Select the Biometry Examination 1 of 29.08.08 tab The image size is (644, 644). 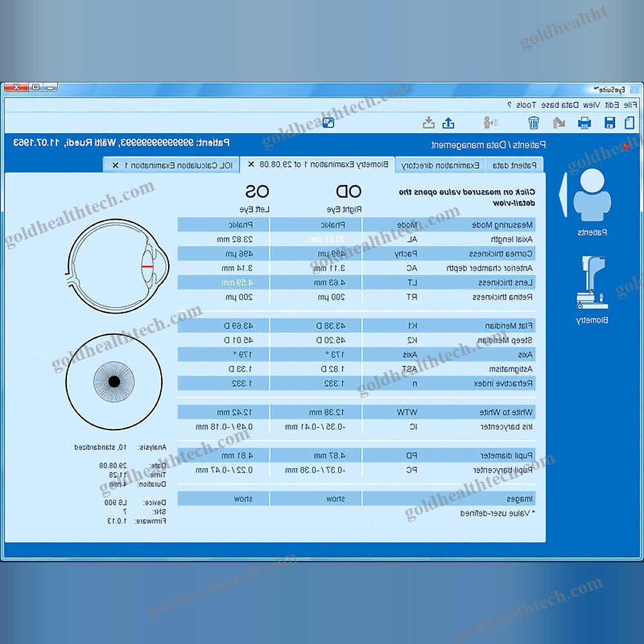pos(317,165)
